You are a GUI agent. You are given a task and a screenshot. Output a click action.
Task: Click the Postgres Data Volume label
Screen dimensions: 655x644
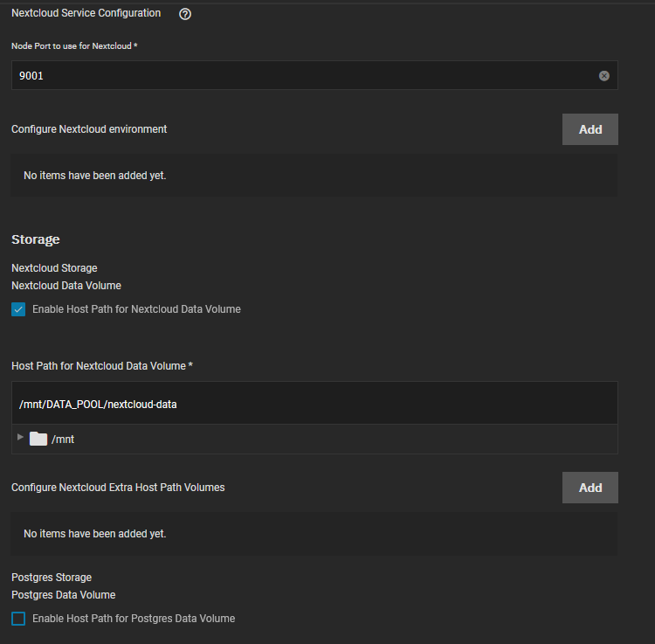click(64, 595)
